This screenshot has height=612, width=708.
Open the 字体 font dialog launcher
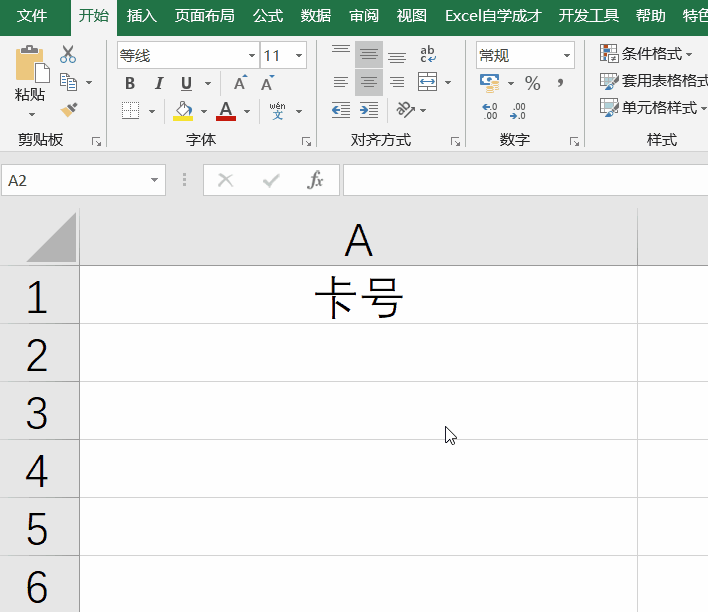(307, 142)
